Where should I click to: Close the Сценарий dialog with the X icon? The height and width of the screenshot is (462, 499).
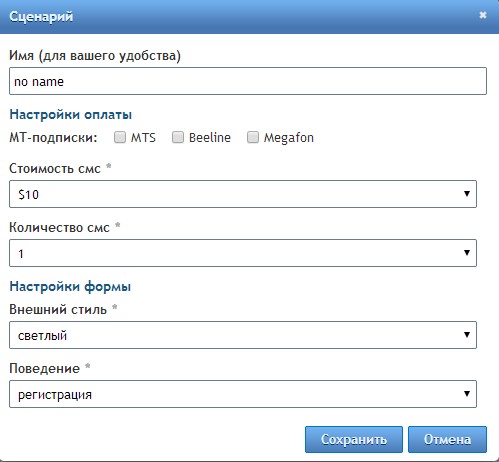483,15
